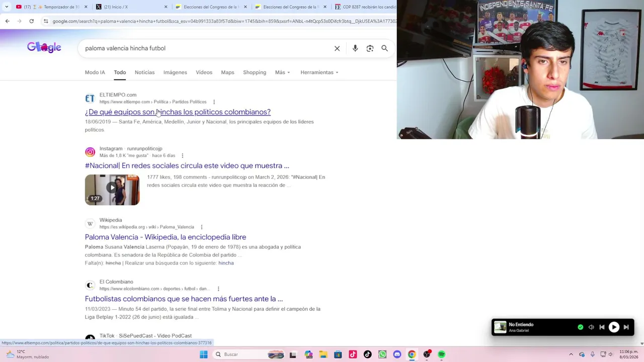Viewport: 644px width, 362px height.
Task: Start a voice search with the microphone icon
Action: pos(355,48)
